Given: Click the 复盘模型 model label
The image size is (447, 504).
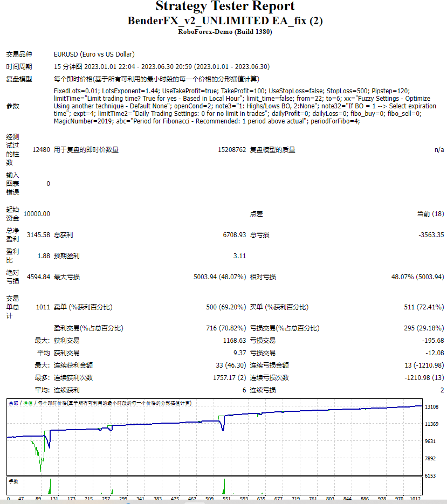Looking at the screenshot, I should [x=19, y=79].
